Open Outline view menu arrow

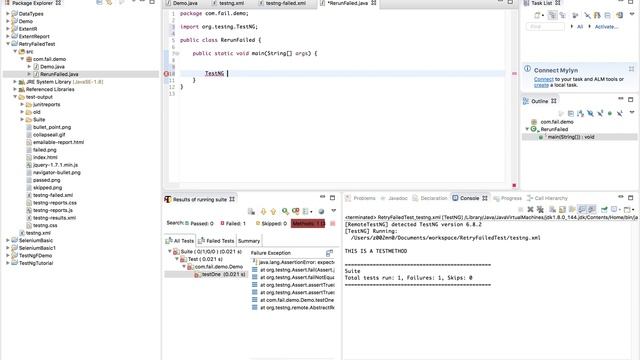(x=632, y=112)
